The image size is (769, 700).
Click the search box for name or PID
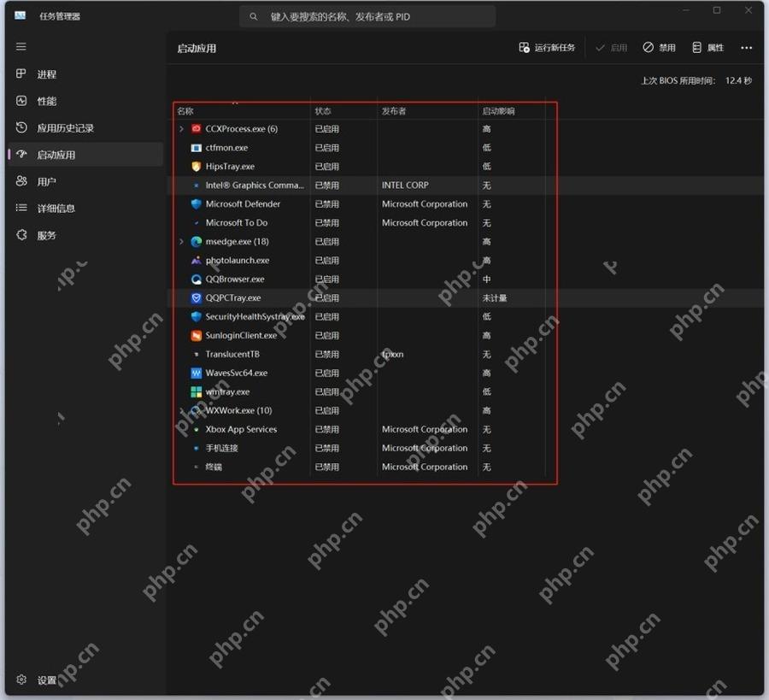pos(367,17)
